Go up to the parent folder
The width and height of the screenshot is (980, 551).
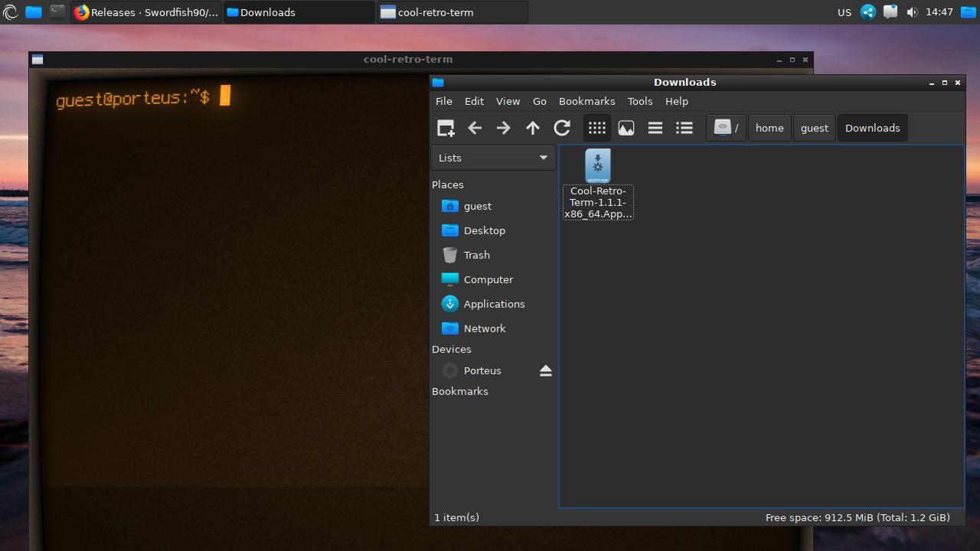[x=533, y=129]
